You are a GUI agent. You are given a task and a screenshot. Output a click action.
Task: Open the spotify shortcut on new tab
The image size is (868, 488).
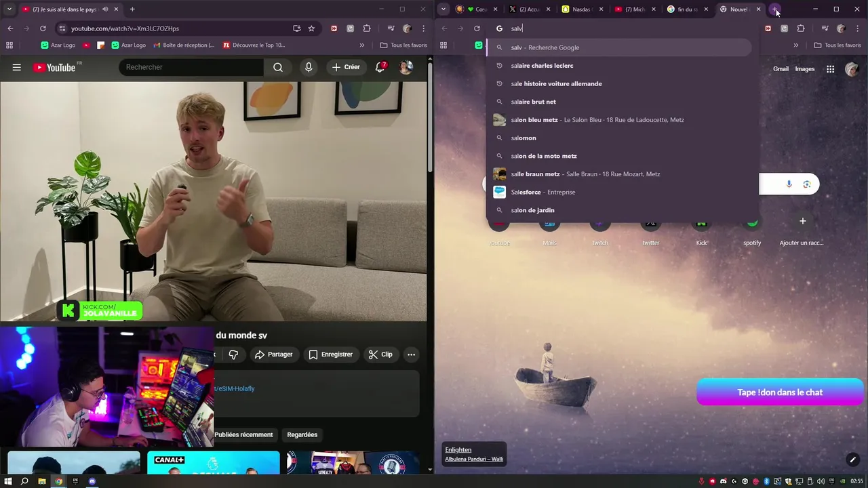(x=752, y=229)
